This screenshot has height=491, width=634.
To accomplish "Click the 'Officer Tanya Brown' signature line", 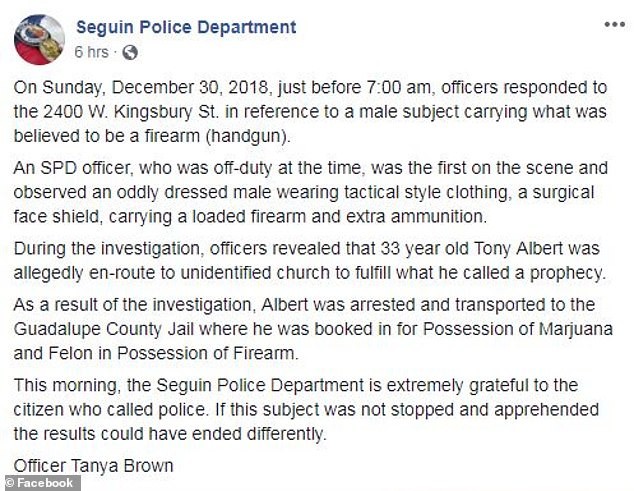I will pos(93,466).
